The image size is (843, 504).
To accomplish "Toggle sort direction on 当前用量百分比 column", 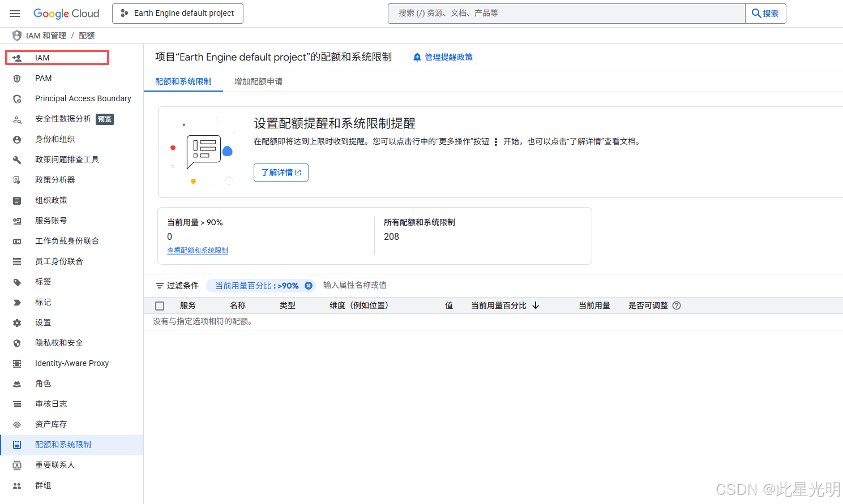I will [x=536, y=305].
